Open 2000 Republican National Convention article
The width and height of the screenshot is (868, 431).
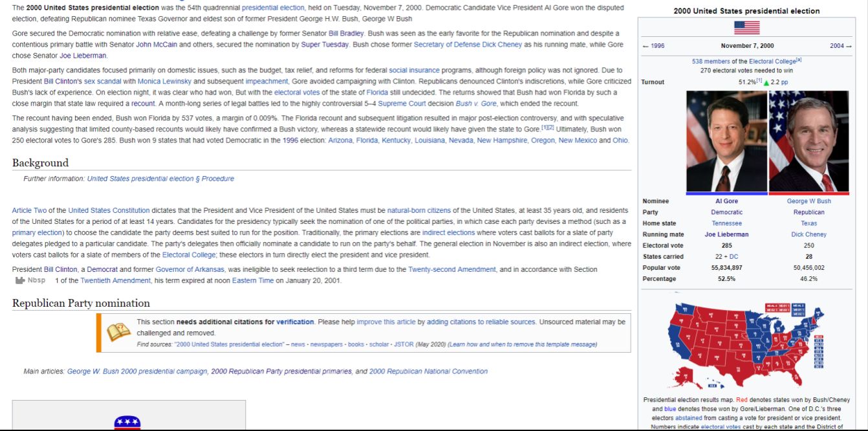pyautogui.click(x=428, y=371)
